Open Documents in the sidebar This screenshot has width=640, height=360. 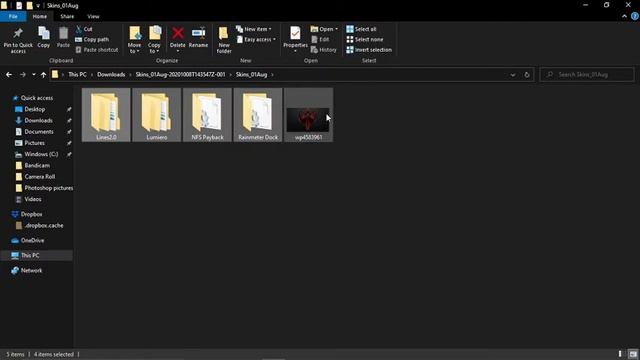coord(39,132)
